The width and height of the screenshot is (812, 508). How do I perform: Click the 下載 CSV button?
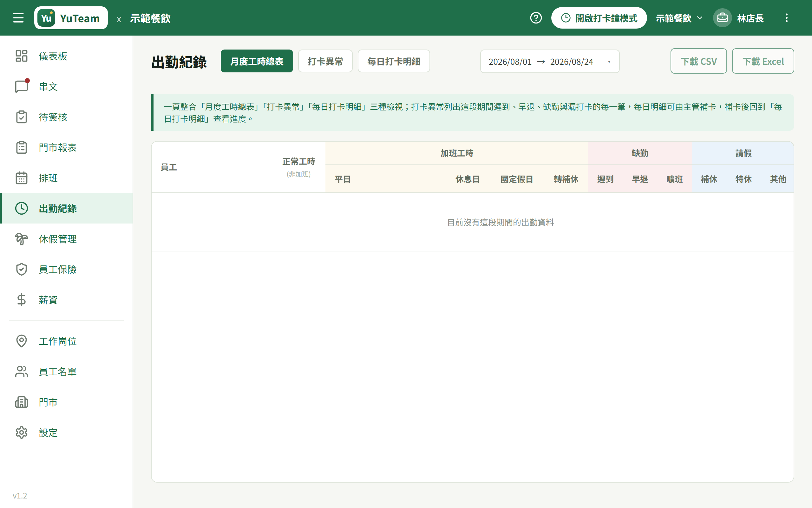pos(698,61)
